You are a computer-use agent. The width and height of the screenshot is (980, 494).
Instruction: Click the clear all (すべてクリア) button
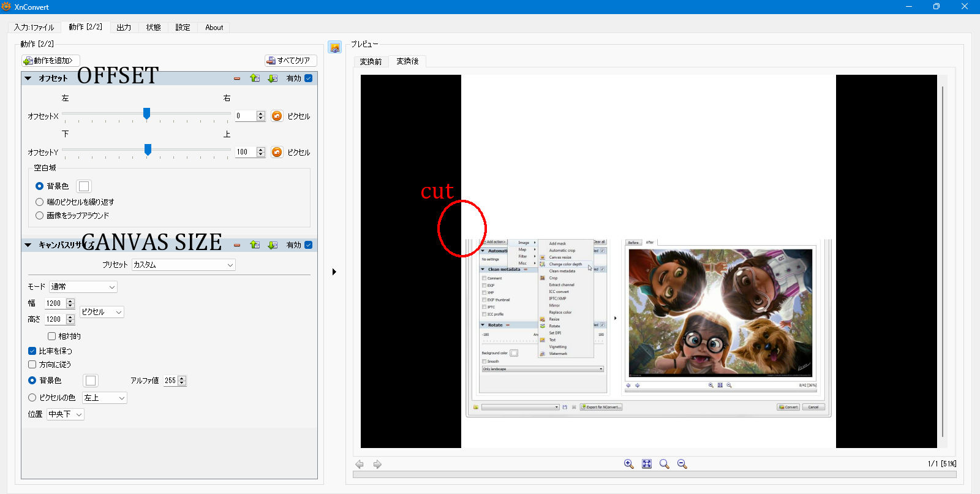point(290,61)
